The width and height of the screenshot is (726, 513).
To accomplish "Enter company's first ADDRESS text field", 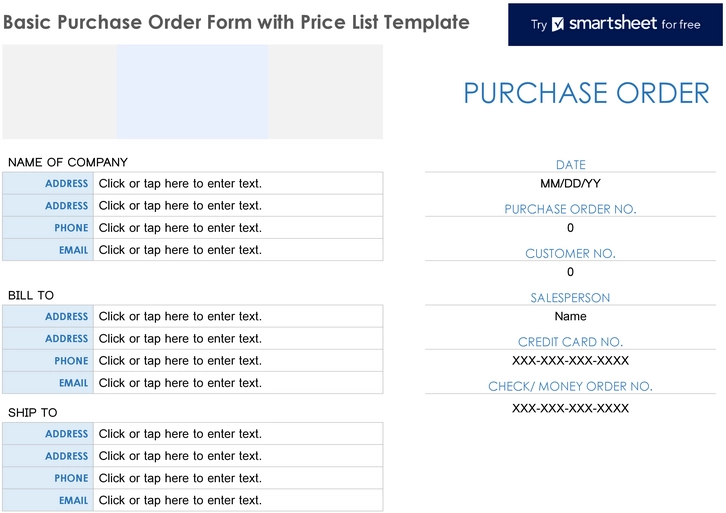I will coord(237,184).
